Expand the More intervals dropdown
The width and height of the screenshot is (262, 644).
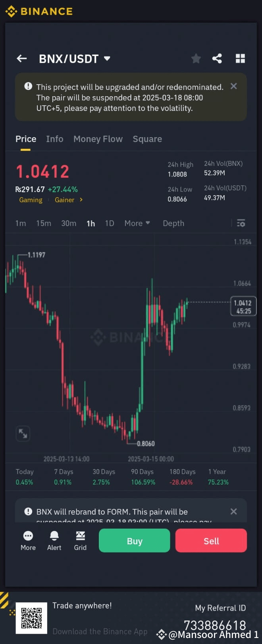137,223
